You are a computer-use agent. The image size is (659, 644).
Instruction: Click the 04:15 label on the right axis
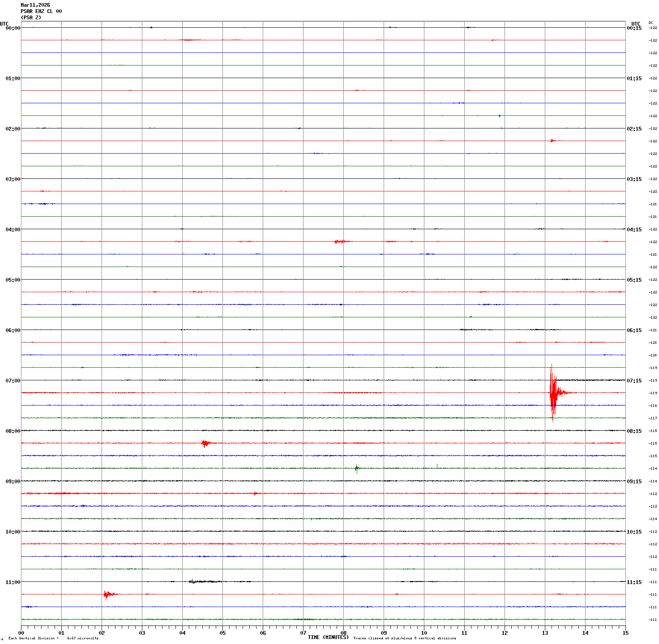pyautogui.click(x=634, y=230)
